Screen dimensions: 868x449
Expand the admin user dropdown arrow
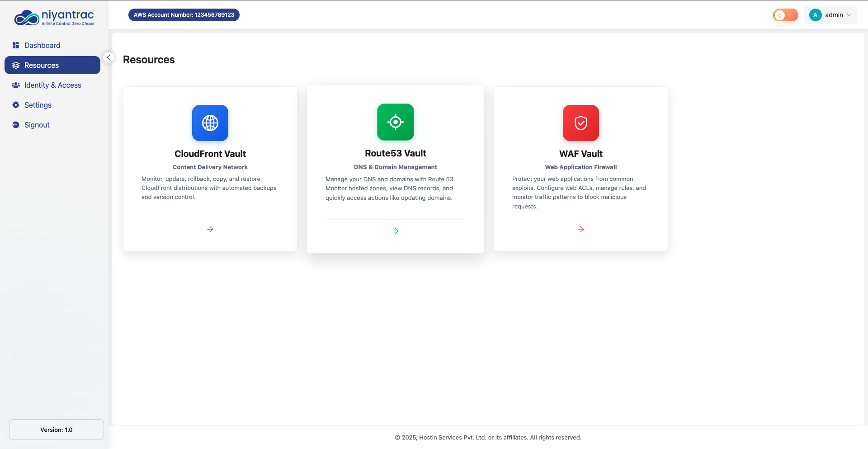pos(849,15)
